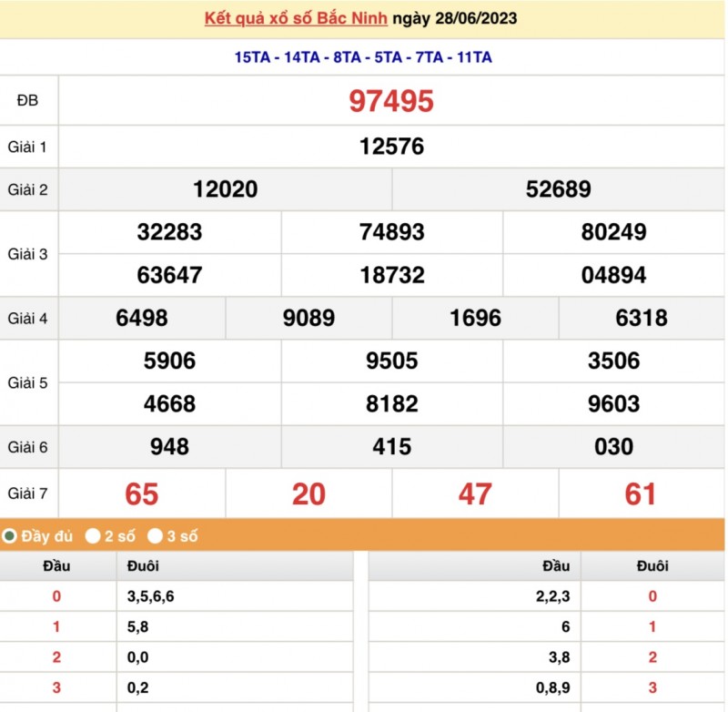Choose the 3 số radio option
Viewport: 728px width, 712px height.
click(156, 536)
